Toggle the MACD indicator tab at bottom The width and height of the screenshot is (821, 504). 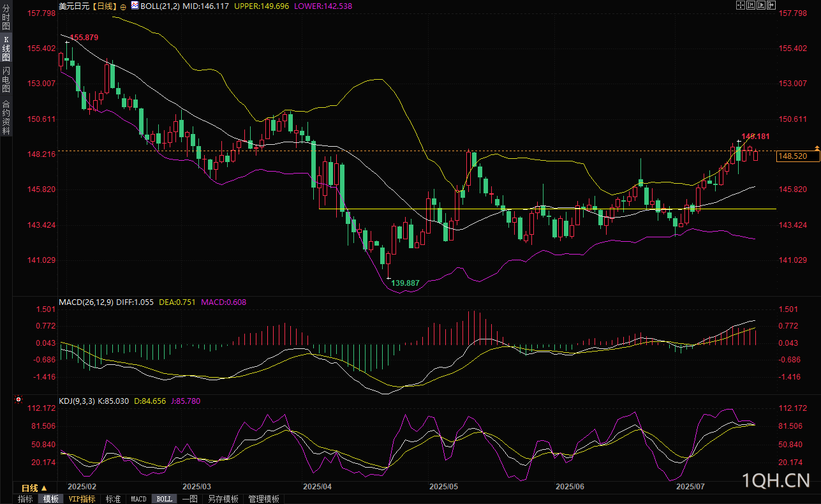coord(138,499)
